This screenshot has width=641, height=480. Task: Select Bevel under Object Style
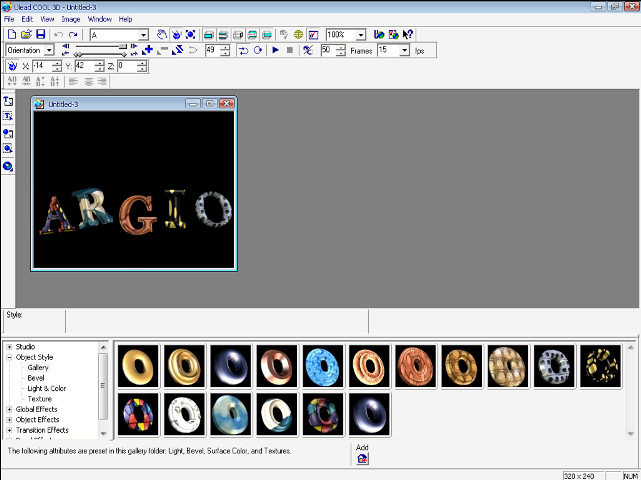[x=36, y=378]
